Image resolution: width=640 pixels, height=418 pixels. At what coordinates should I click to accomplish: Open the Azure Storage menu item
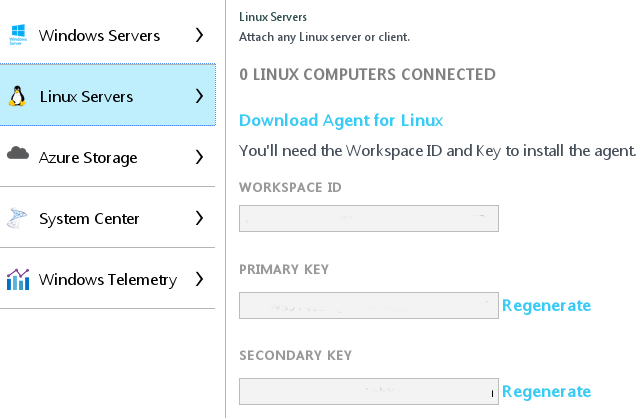(x=108, y=156)
